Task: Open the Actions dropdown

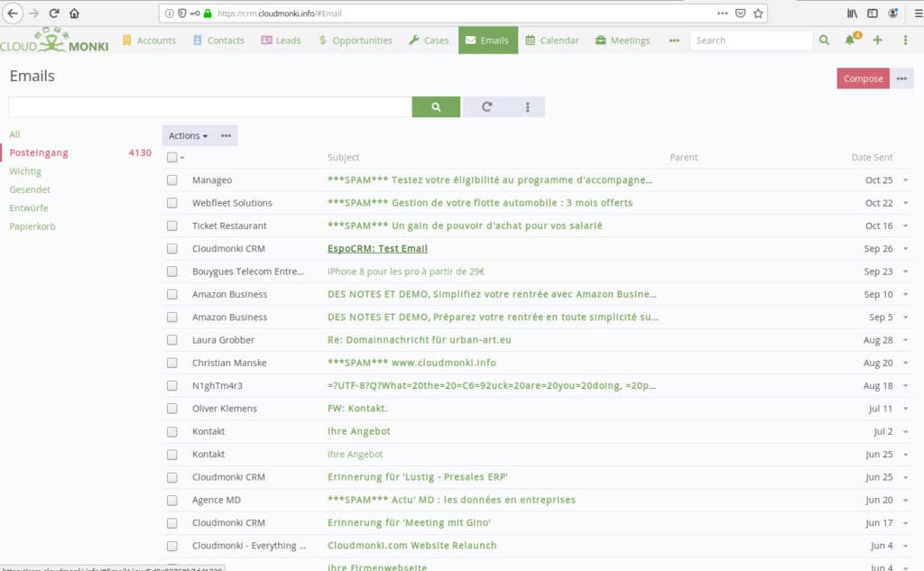Action: point(188,135)
